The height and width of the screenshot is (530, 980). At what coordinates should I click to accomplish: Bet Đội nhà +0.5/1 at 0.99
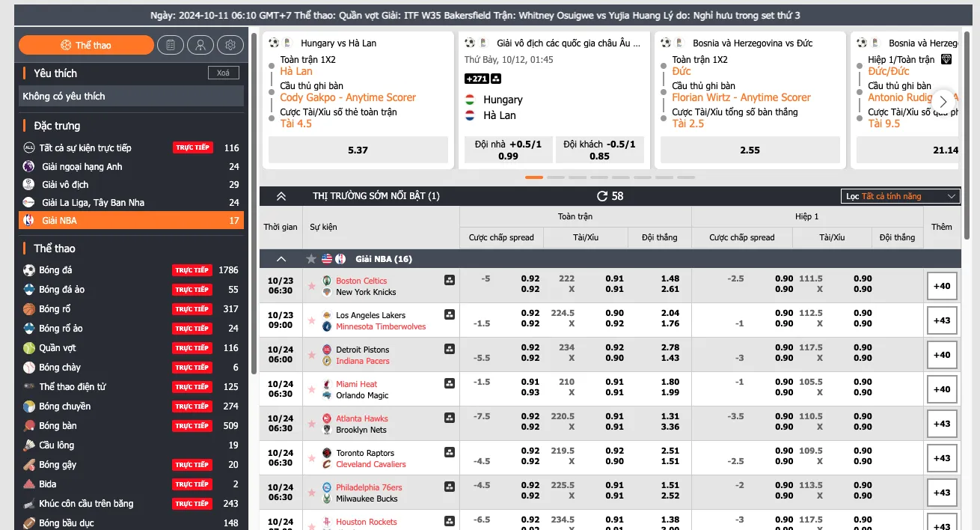[x=508, y=150]
